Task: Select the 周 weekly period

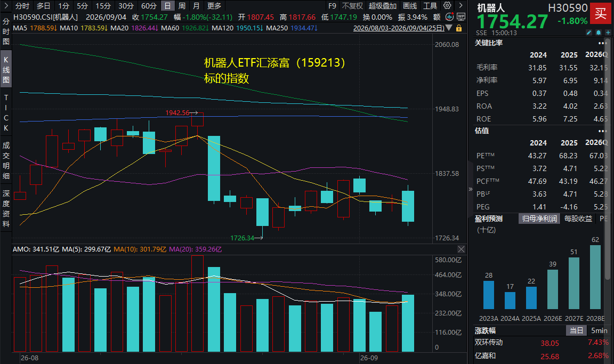Action: tap(182, 6)
